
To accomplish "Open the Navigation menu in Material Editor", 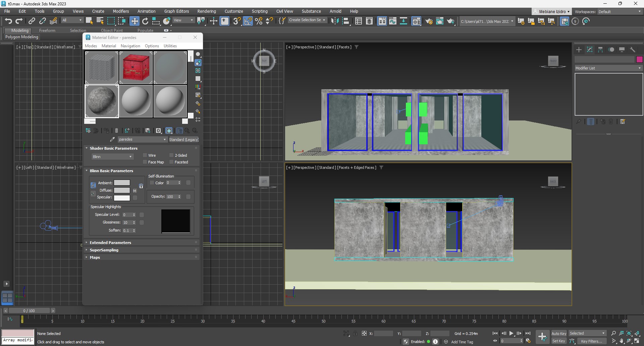I will (x=130, y=46).
